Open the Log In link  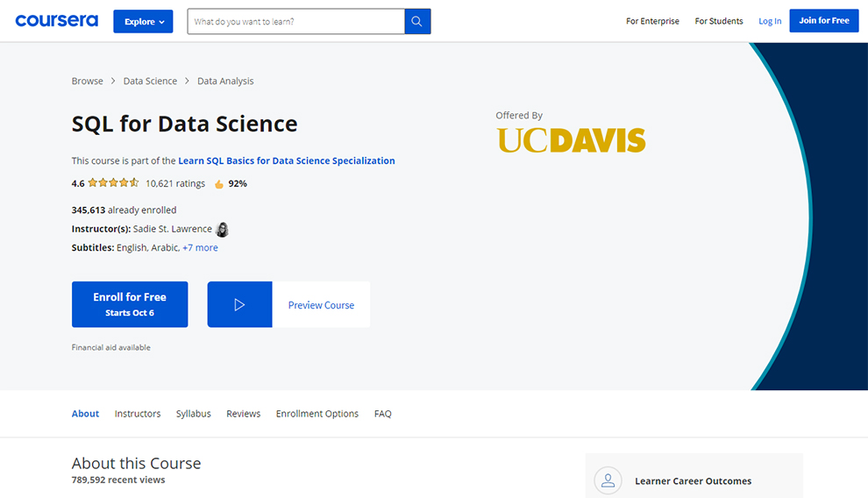(770, 22)
